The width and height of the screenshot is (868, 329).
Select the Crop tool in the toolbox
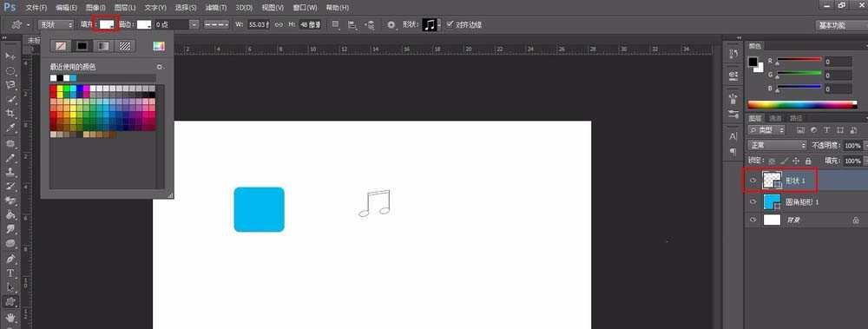coord(10,113)
